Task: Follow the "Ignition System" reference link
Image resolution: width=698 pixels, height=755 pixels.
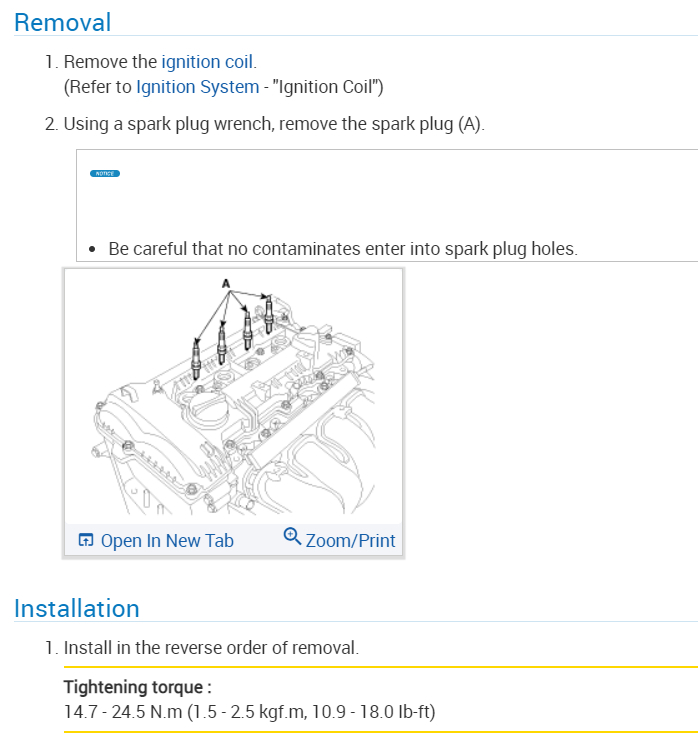Action: click(197, 87)
